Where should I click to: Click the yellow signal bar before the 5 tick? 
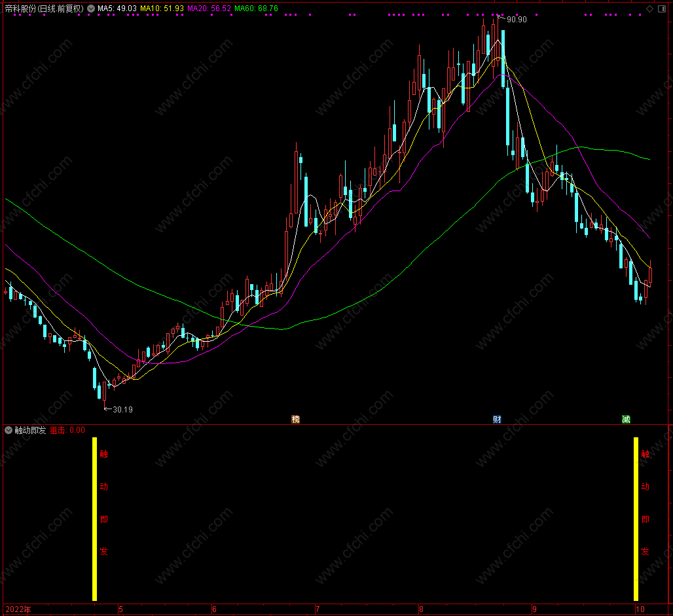(x=94, y=519)
